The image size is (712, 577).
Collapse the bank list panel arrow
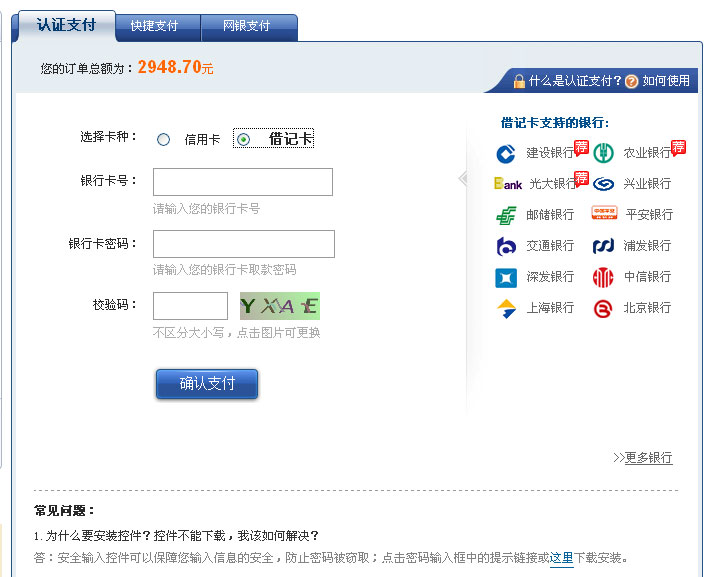tap(463, 178)
